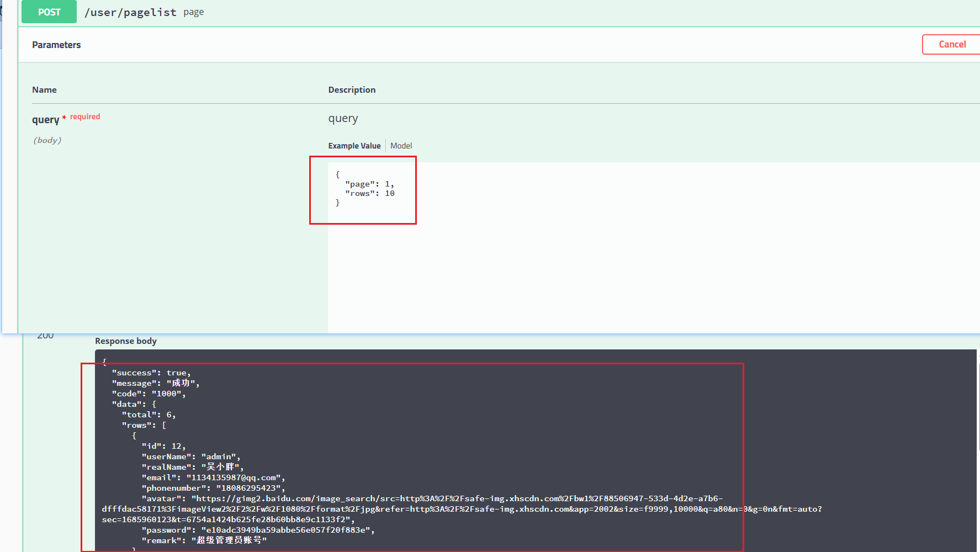
Task: Click the "code": "1000" response line
Action: [149, 394]
